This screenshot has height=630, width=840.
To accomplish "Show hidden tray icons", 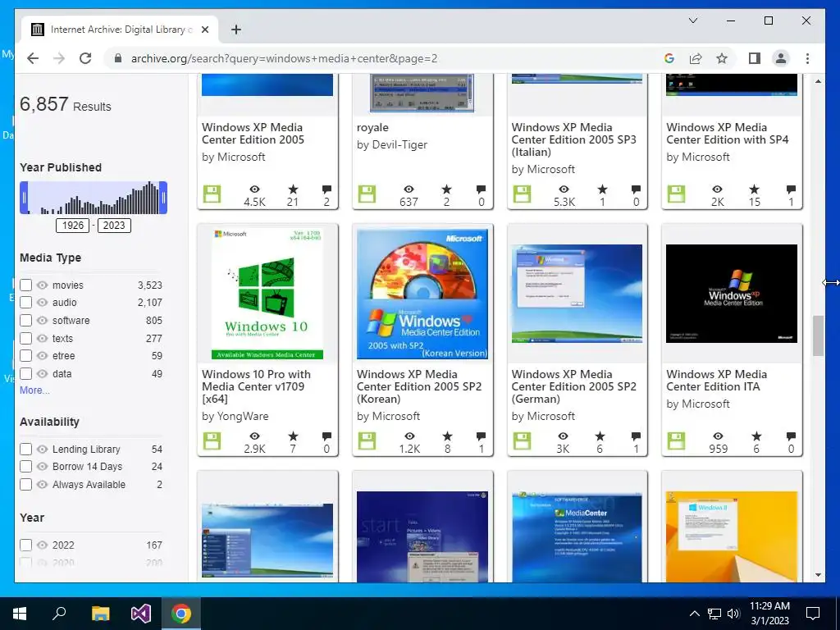I will 694,614.
